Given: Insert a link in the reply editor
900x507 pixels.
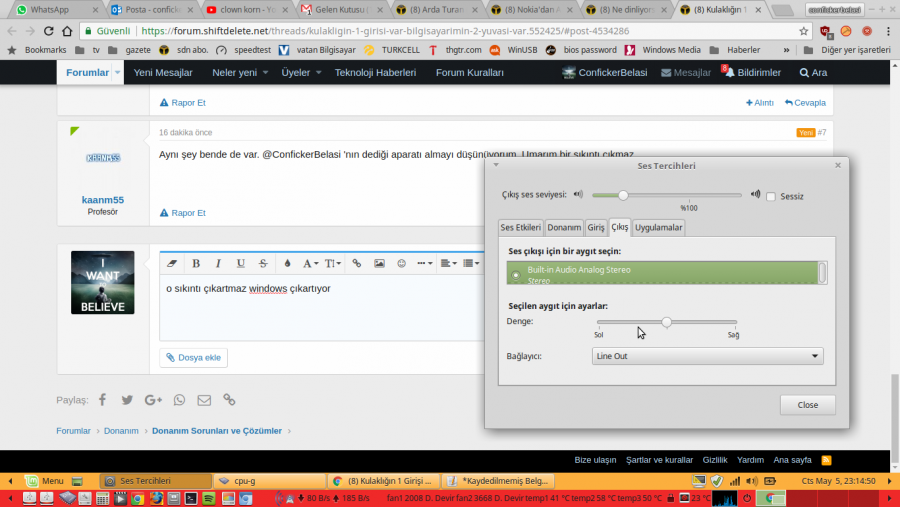Looking at the screenshot, I should (x=356, y=264).
